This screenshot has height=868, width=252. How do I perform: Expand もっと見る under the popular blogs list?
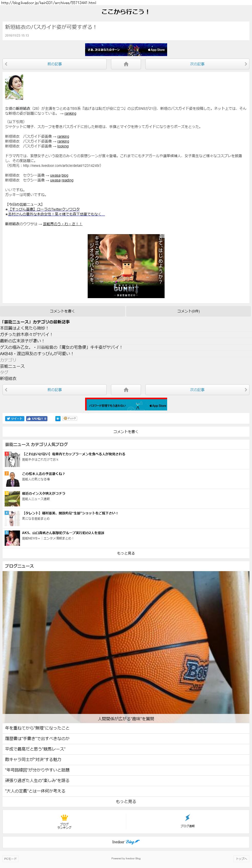point(126,553)
